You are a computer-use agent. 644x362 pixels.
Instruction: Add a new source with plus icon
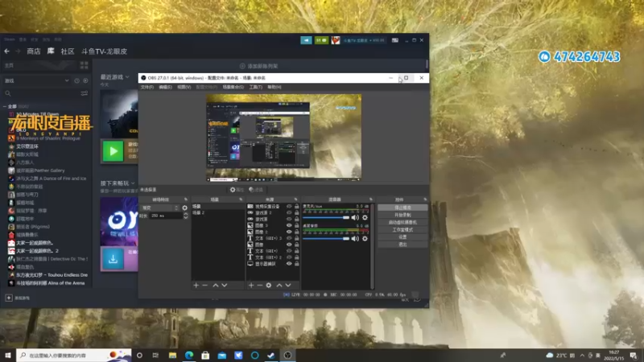pos(251,286)
